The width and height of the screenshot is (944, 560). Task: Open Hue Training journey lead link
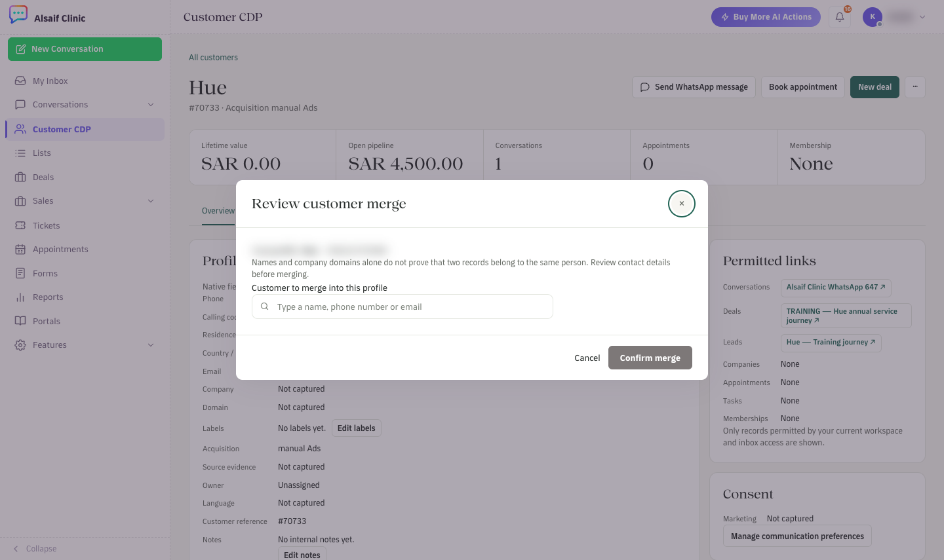point(831,343)
